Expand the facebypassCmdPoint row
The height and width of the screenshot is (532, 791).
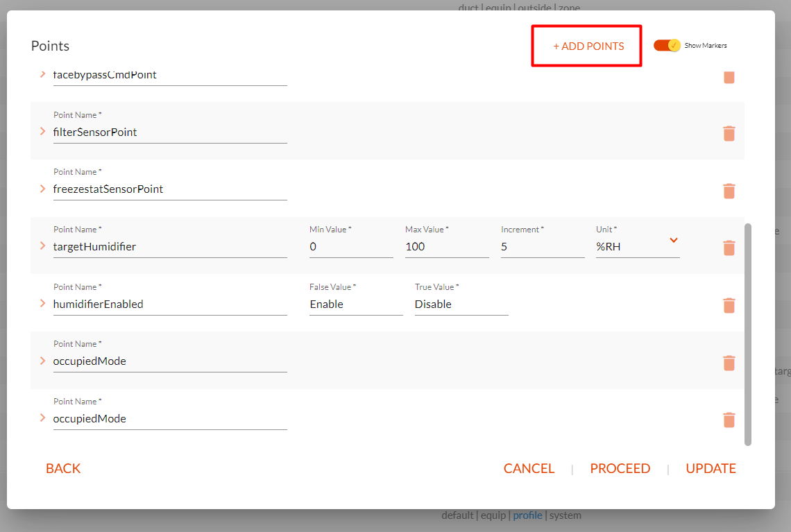tap(43, 74)
